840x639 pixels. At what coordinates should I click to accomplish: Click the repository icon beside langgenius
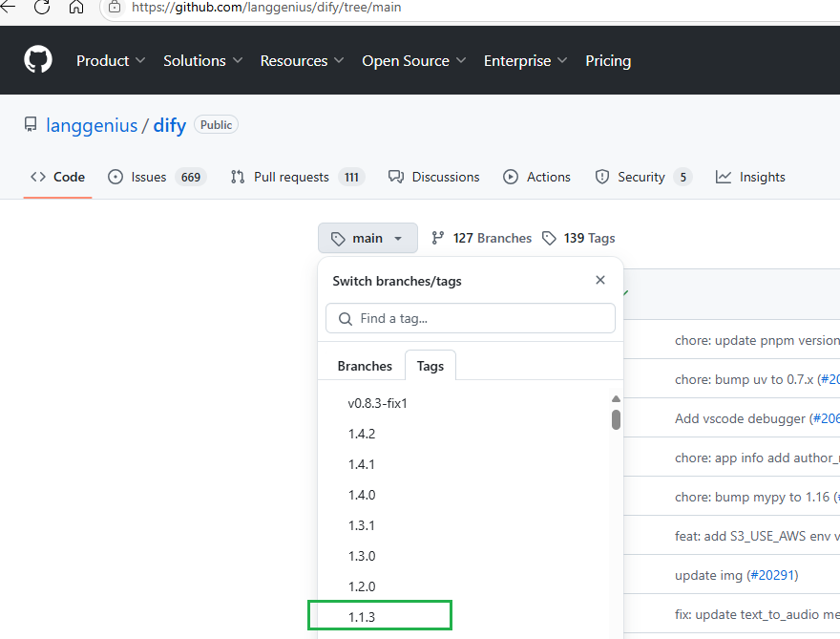31,124
